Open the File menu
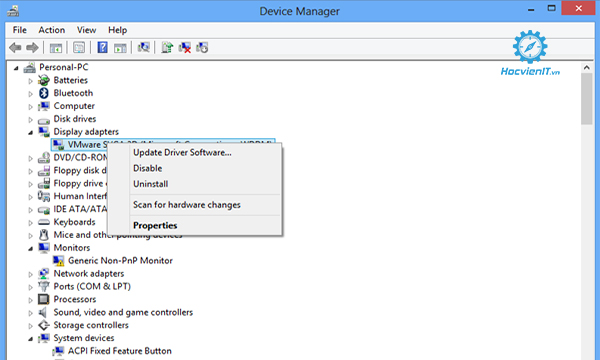Viewport: 600px width, 360px height. 20,30
